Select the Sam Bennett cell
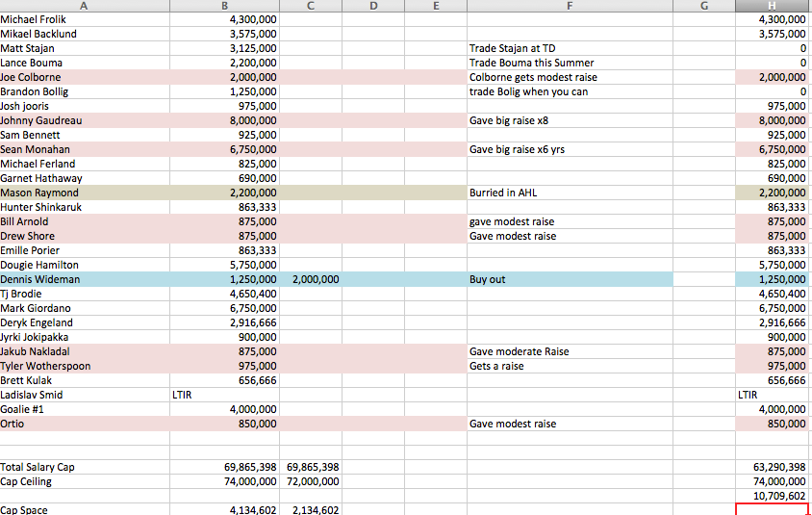Screen dimensions: 812x515 pos(85,135)
